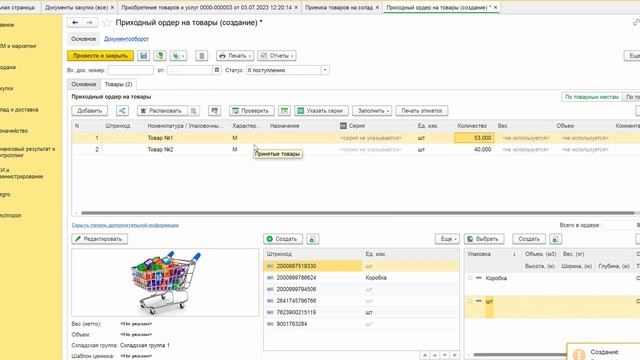The width and height of the screenshot is (640, 360).
Task: Go forward with the right arrow button
Action: tap(89, 23)
